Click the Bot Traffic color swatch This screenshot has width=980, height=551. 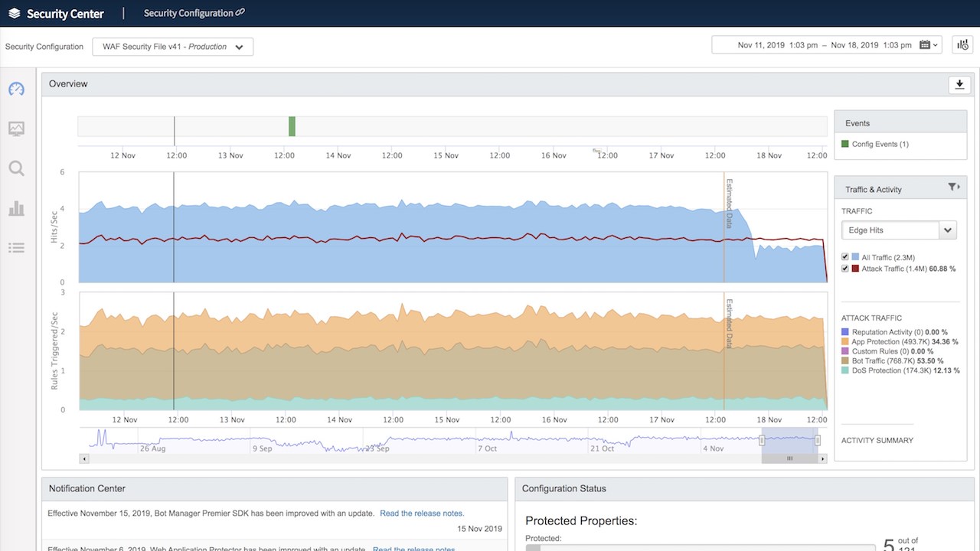click(x=845, y=360)
